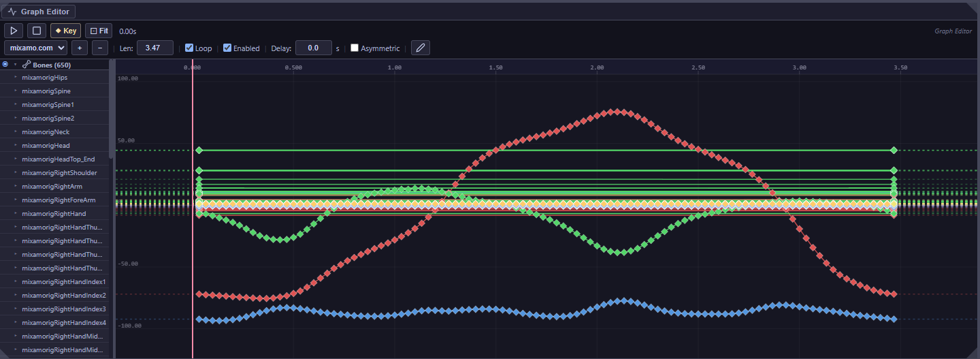Viewport: 980px width, 359px height.
Task: Edit the Len value field
Action: 155,48
